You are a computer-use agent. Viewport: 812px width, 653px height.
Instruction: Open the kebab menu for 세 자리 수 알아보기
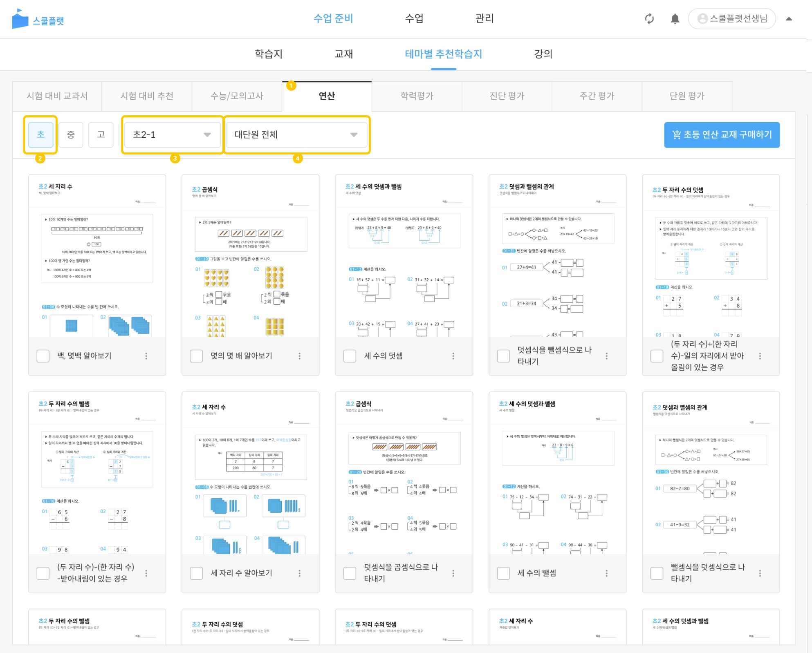[299, 573]
